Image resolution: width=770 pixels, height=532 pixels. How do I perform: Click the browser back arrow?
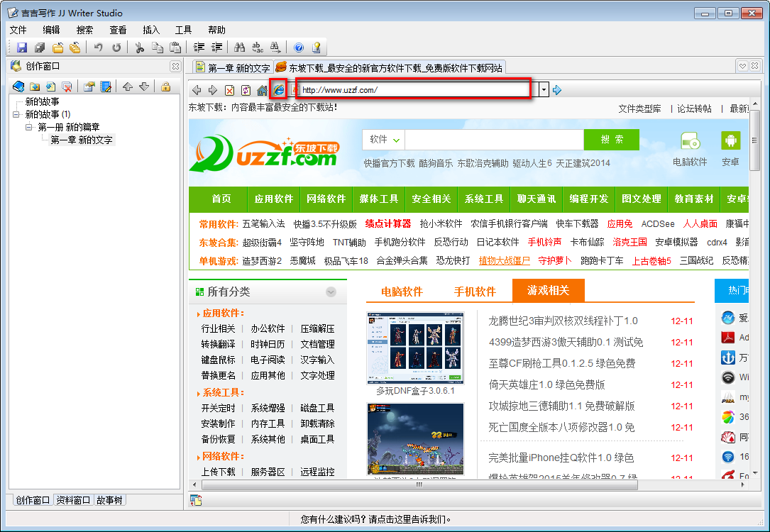[197, 90]
